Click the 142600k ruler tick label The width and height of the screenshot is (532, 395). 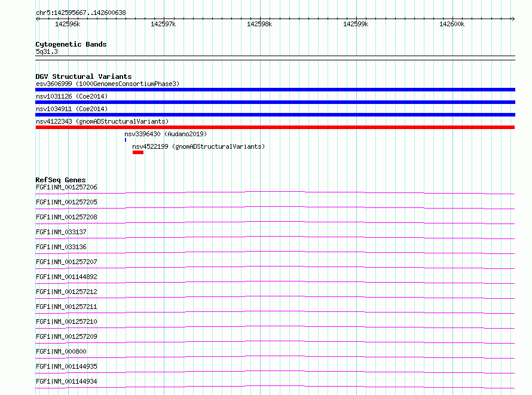point(452,24)
